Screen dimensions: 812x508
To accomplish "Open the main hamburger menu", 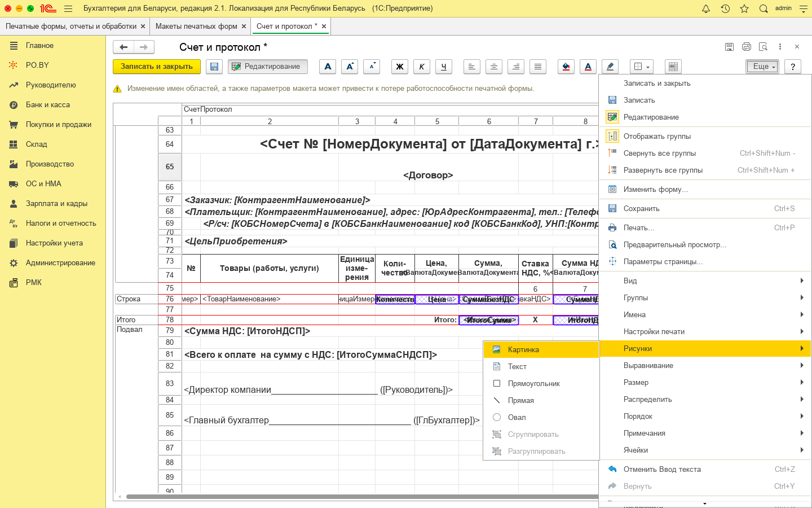I will click(68, 8).
